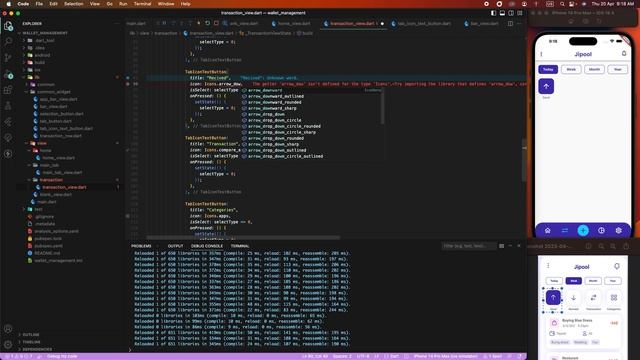
Task: Open the Manage gear in the activity bar
Action: point(8,344)
